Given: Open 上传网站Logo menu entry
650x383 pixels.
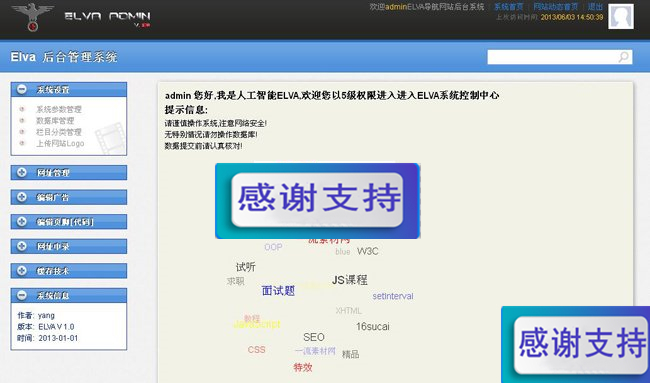Looking at the screenshot, I should [x=60, y=143].
